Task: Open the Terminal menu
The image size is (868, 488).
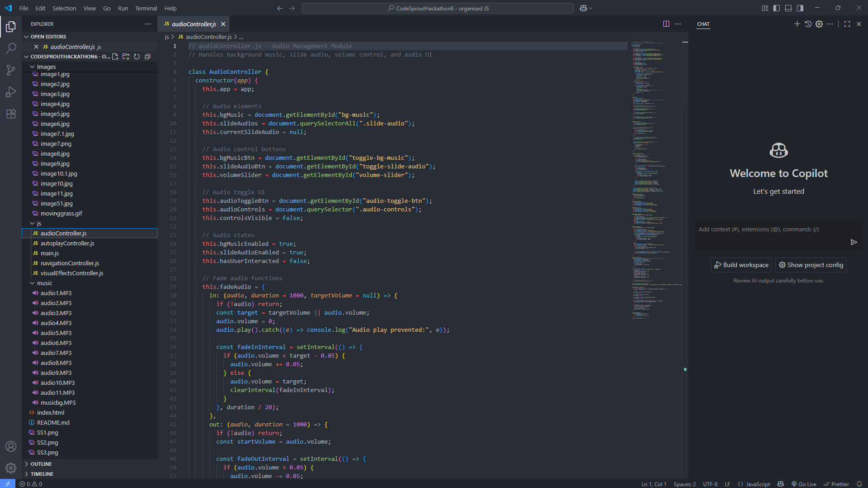Action: pos(146,8)
